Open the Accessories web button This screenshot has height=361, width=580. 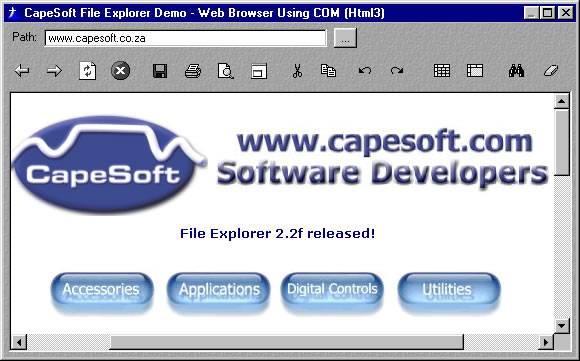102,290
